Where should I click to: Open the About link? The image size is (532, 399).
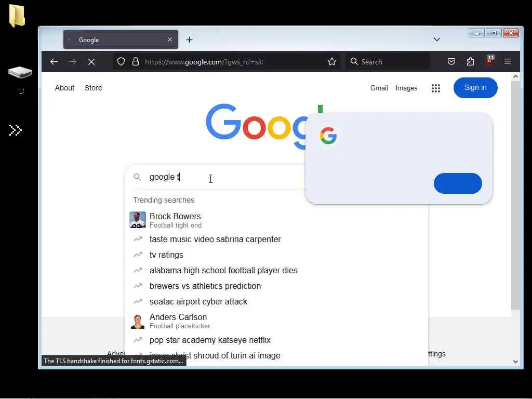coord(64,88)
